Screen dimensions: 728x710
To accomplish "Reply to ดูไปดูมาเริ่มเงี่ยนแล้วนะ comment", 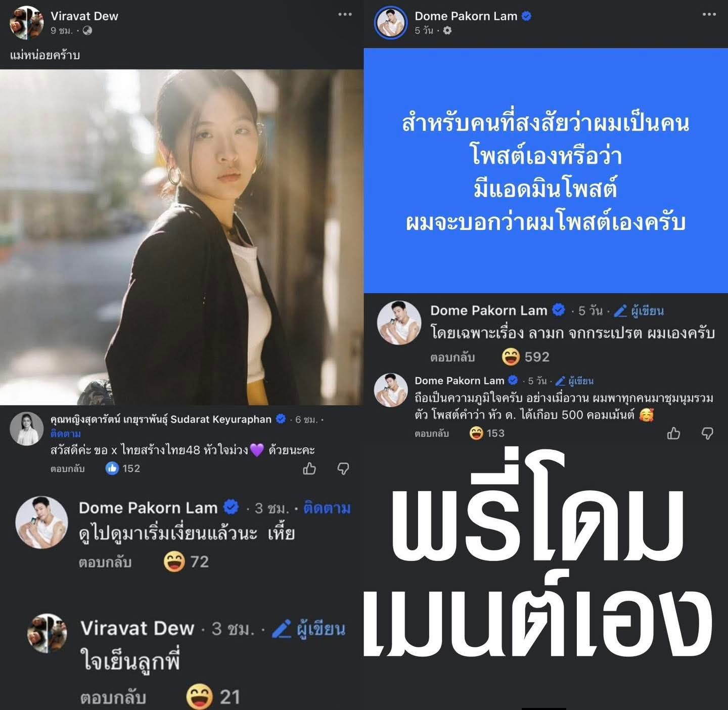I will point(105,562).
